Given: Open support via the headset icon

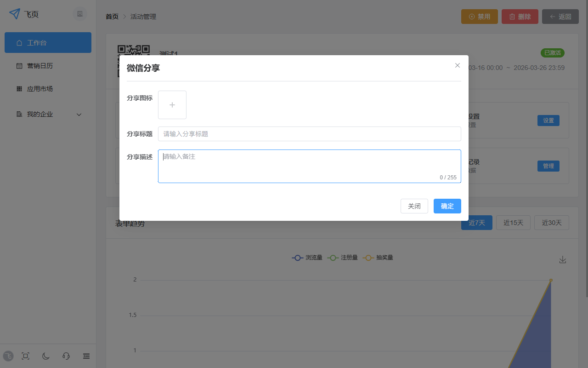Looking at the screenshot, I should (x=66, y=356).
